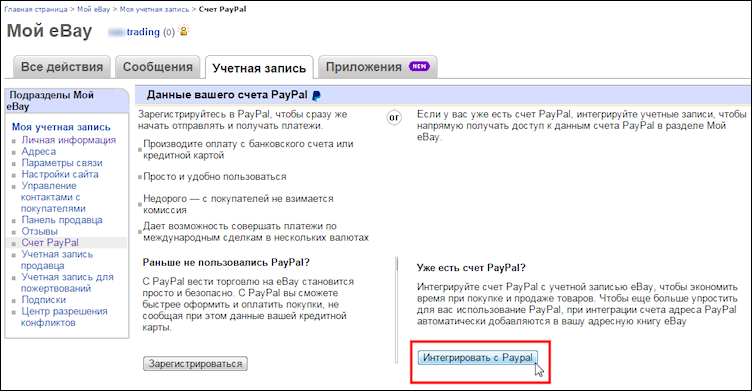The height and width of the screenshot is (391, 752).
Task: Click the "Раньше не пользовались PayPal?" heading
Action: click(x=226, y=262)
